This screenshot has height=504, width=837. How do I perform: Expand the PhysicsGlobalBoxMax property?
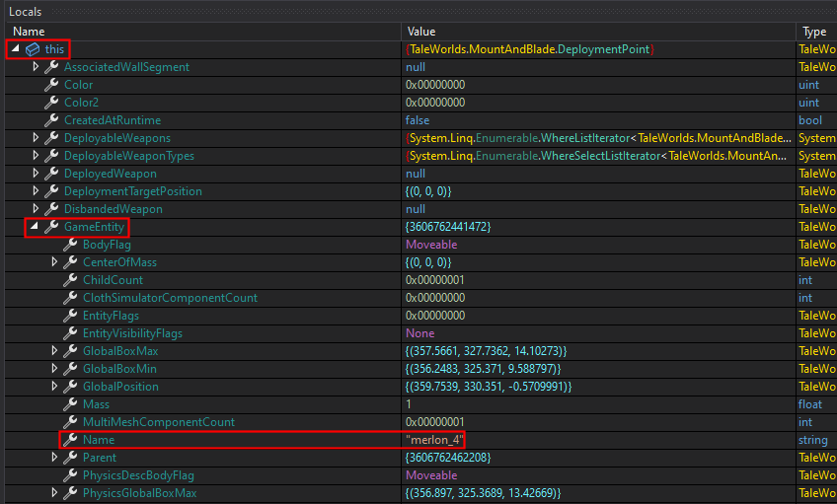54,493
